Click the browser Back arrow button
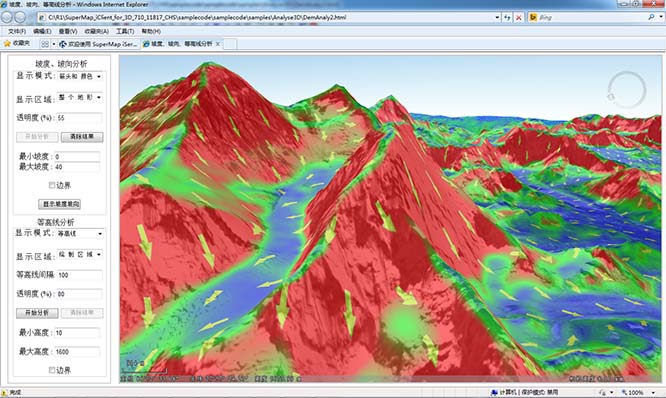This screenshot has height=398, width=666. tap(7, 17)
